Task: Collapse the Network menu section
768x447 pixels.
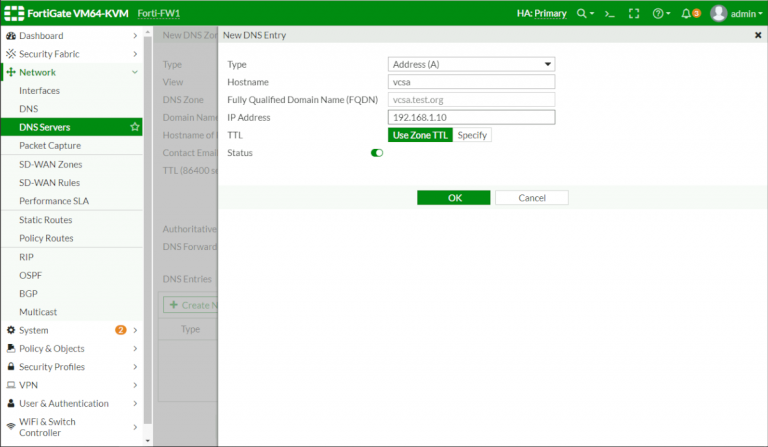Action: coord(135,72)
